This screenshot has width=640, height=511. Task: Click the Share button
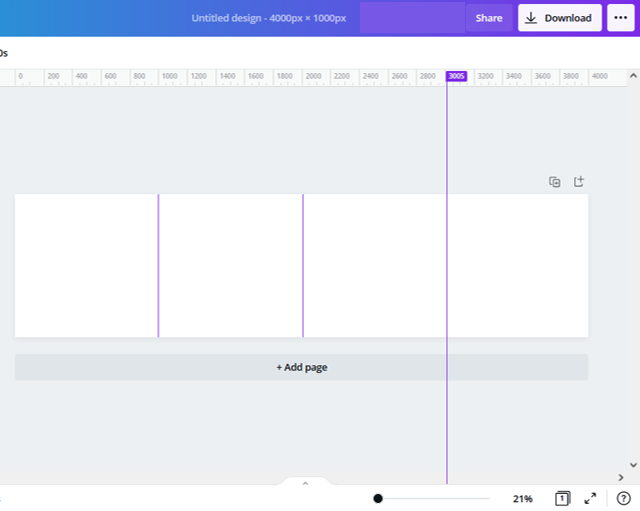[489, 18]
